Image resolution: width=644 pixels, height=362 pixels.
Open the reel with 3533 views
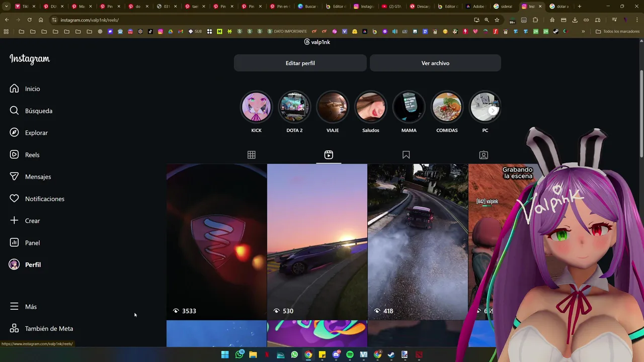(x=216, y=242)
